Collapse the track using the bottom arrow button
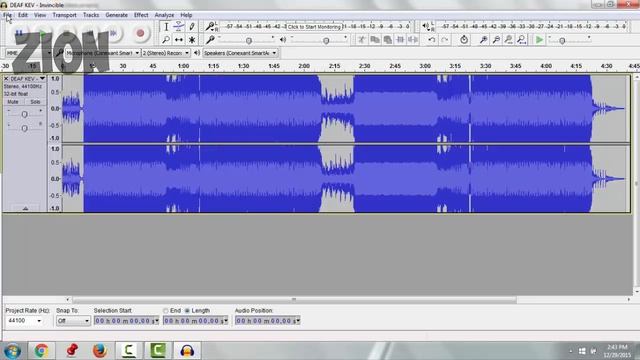The image size is (640, 360). (x=25, y=209)
